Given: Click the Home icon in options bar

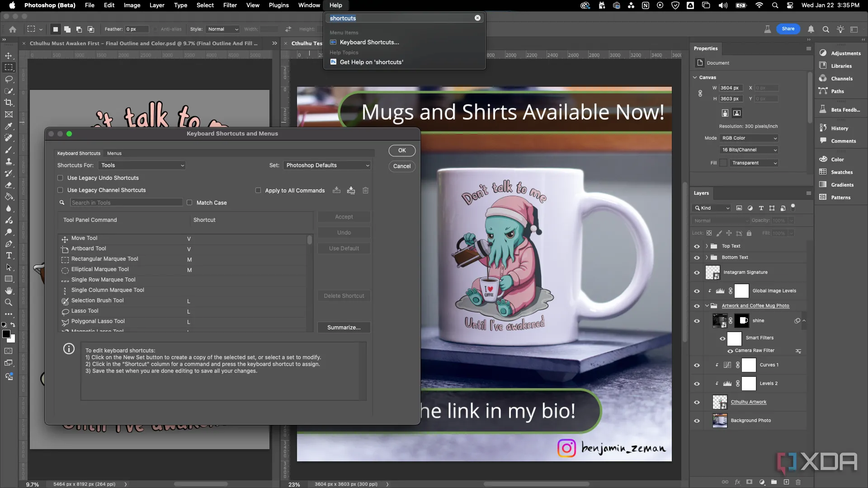Looking at the screenshot, I should click(x=13, y=29).
